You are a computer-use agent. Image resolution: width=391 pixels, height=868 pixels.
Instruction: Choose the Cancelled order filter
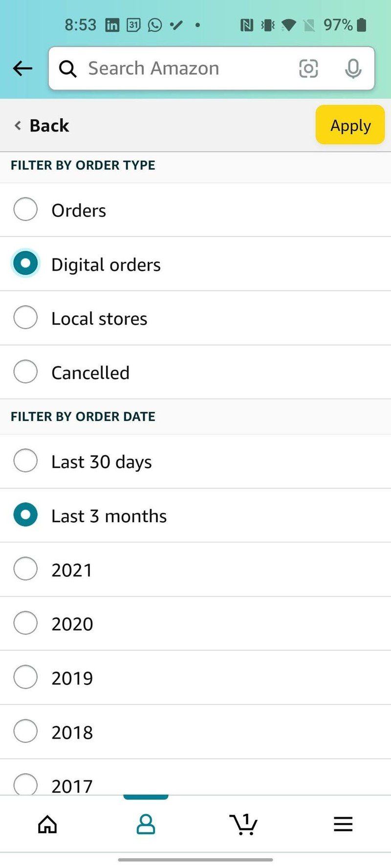pos(25,372)
